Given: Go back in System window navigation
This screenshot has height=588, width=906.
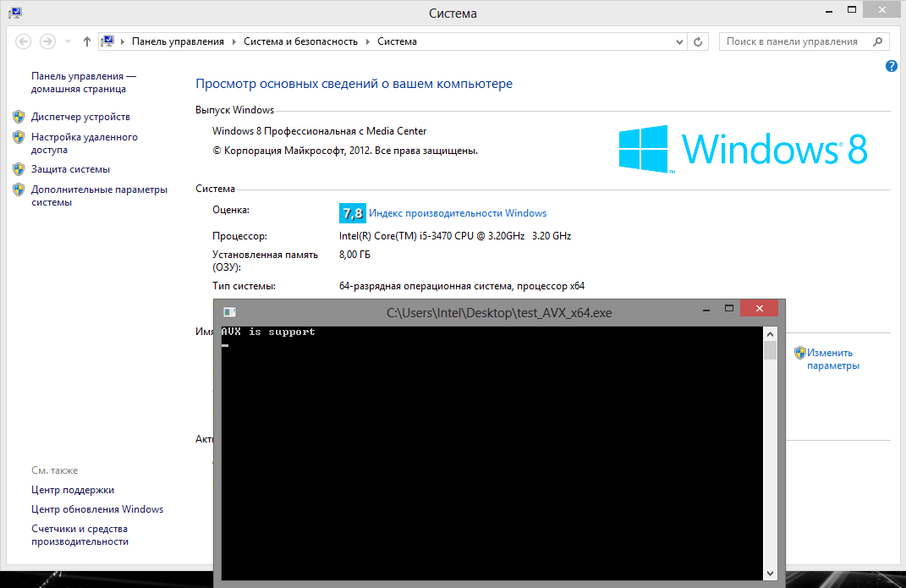Looking at the screenshot, I should point(23,41).
